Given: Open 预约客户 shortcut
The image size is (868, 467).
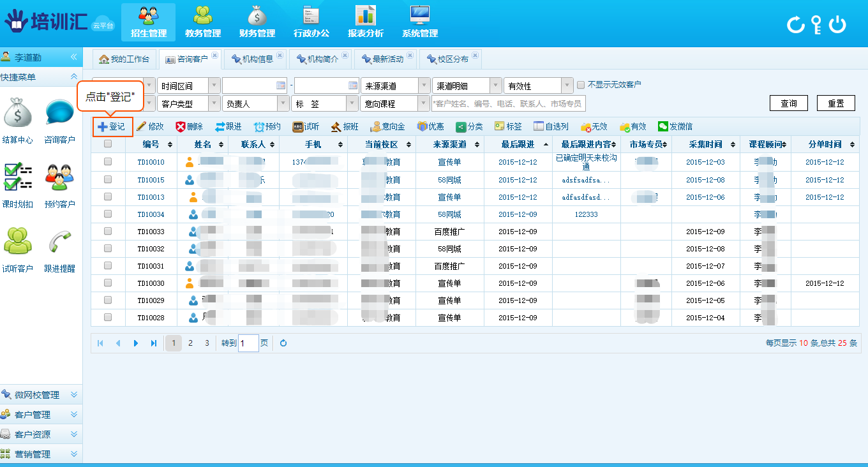Looking at the screenshot, I should coord(59,185).
